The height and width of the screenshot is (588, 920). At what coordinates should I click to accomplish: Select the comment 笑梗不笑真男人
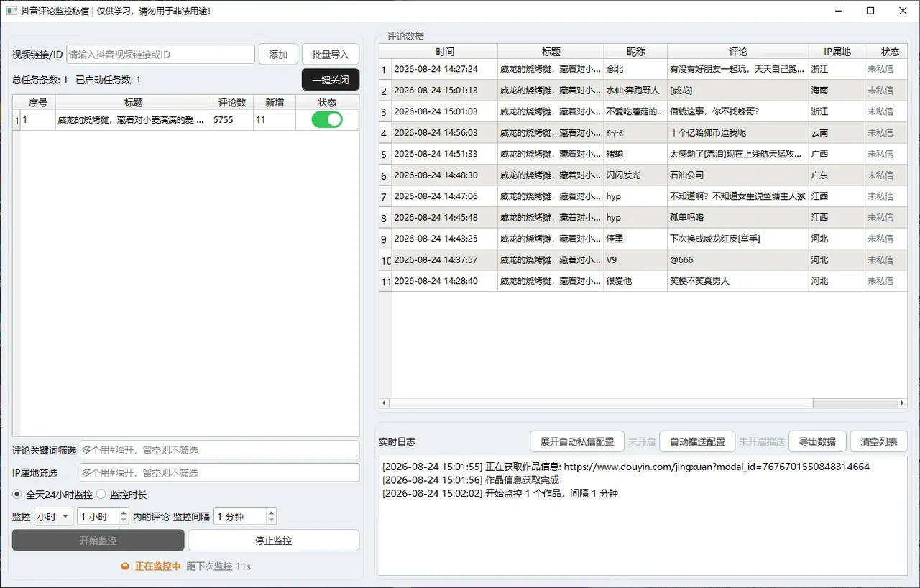737,281
